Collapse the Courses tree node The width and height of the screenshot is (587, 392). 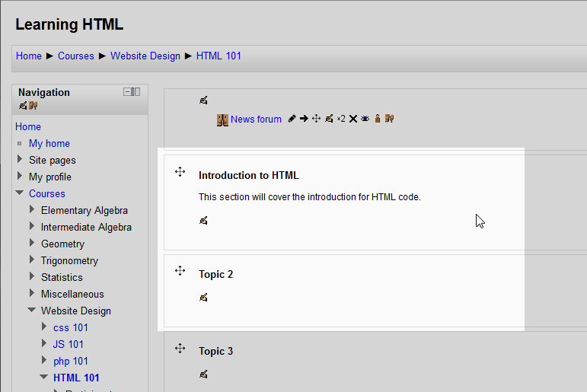(20, 193)
